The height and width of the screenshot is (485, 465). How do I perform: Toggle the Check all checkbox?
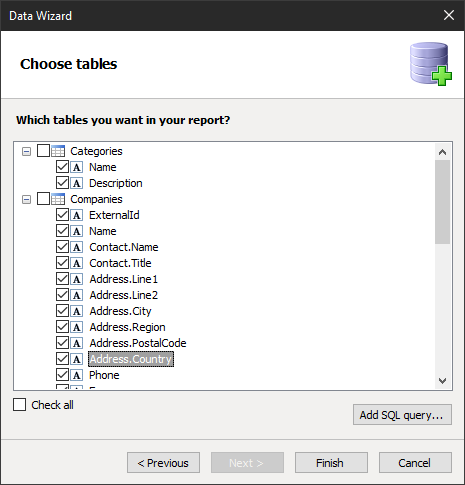19,405
